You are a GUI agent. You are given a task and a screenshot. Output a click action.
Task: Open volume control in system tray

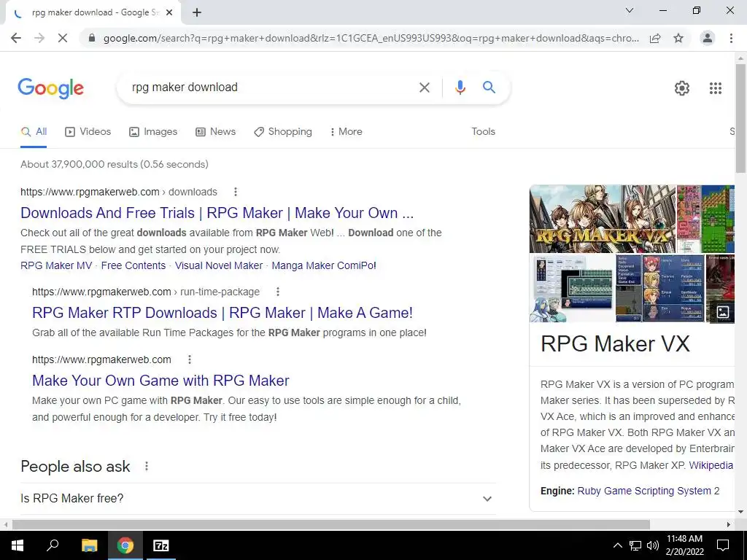point(653,545)
